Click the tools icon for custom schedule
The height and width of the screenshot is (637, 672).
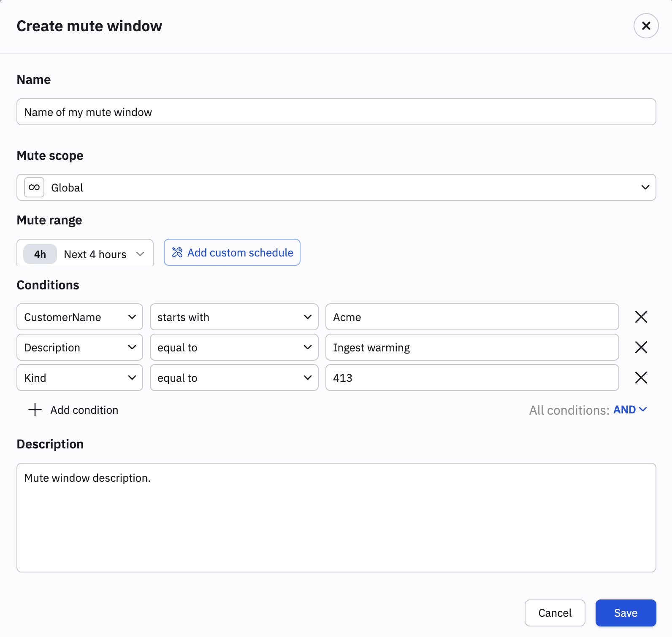(x=177, y=252)
